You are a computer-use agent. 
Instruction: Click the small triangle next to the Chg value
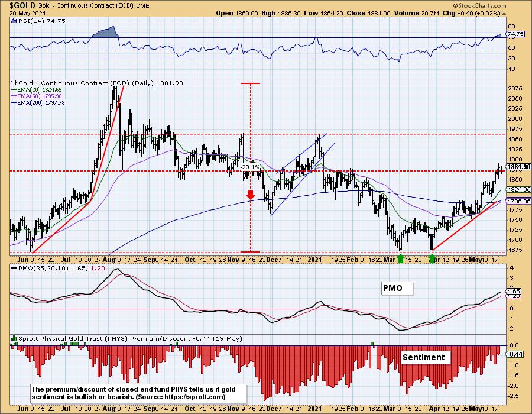pos(504,14)
